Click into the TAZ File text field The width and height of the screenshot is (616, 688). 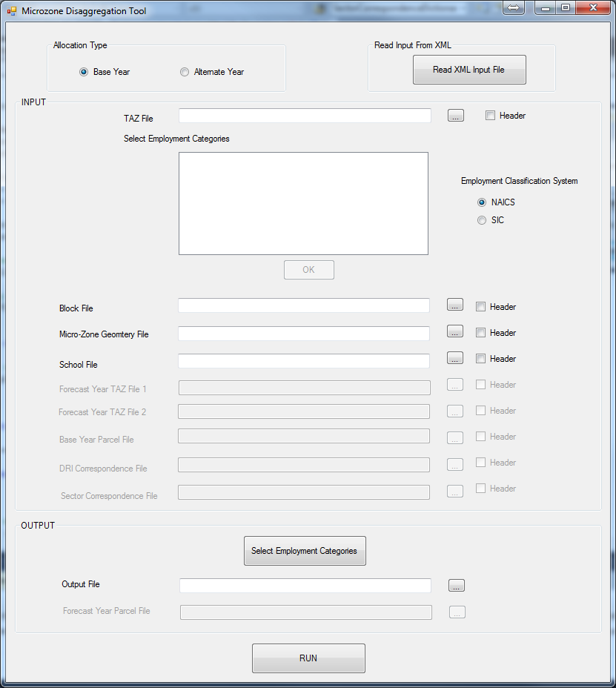pyautogui.click(x=305, y=116)
